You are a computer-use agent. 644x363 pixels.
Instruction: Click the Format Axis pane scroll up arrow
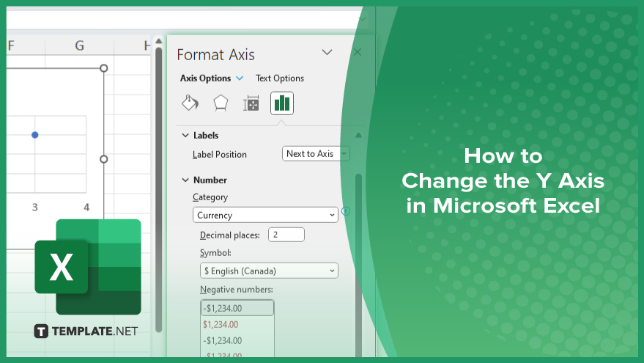358,135
